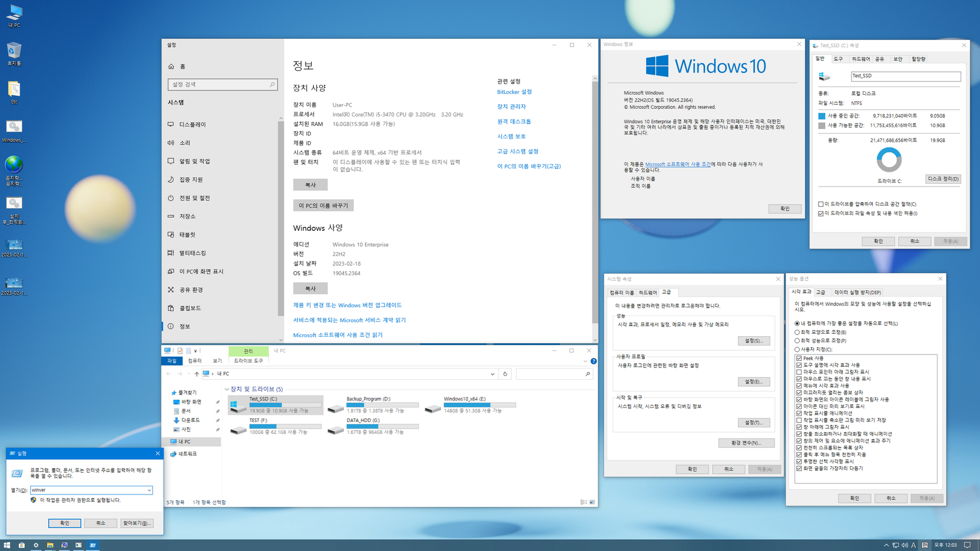The image size is (980, 551).
Task: Click the File Explorer taskbar icon
Action: point(50,545)
